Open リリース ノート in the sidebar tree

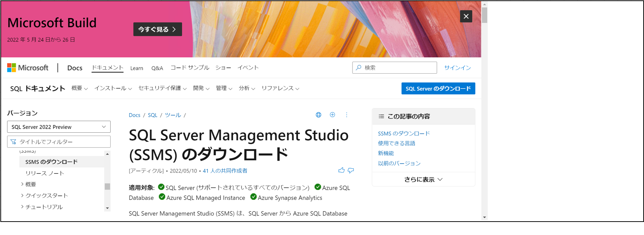point(45,173)
